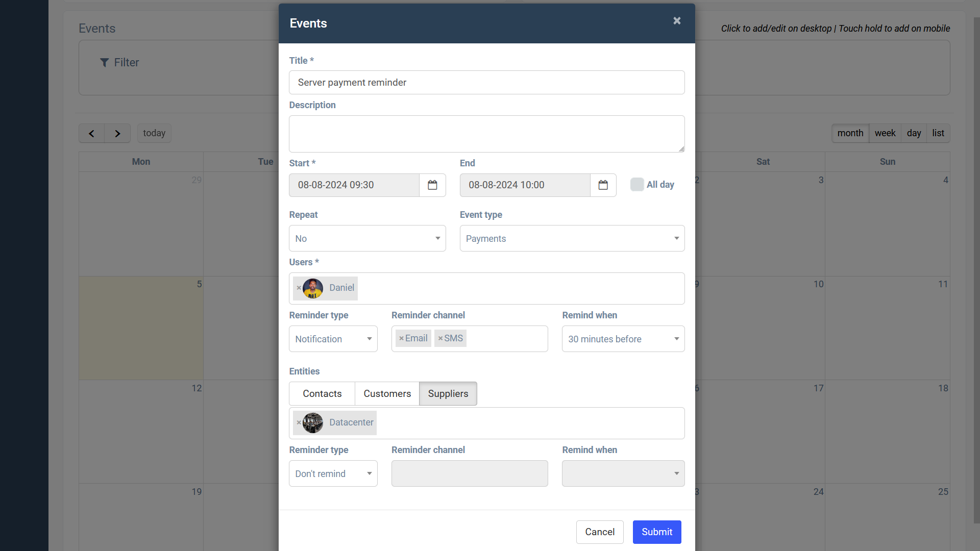Click the Cancel button
Screen dimensions: 980x551
[600, 532]
